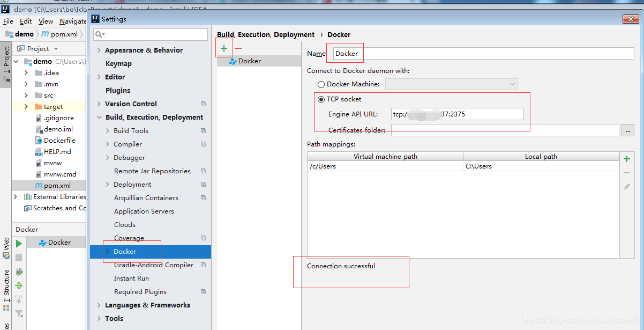
Task: Click the browse button for Certificates folder
Action: (x=628, y=130)
